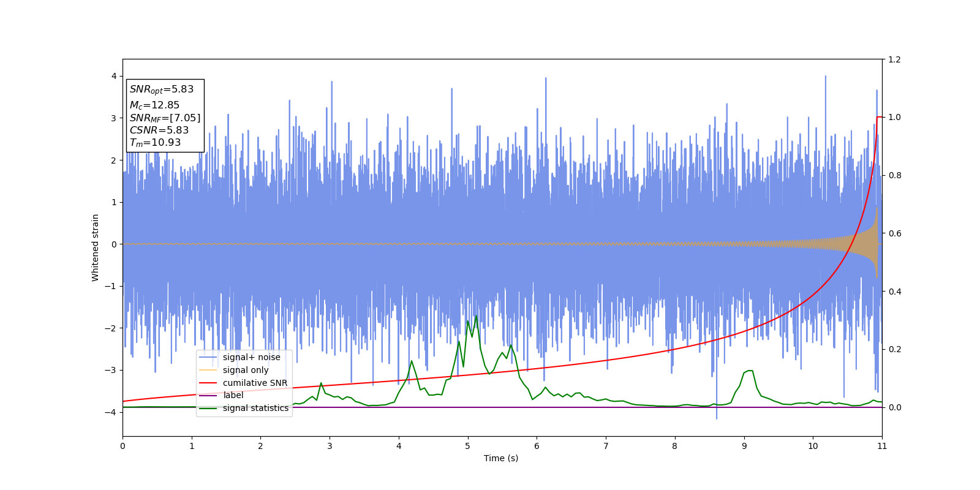980x490 pixels.
Task: Click the green signal statistics bump near 9 s
Action: click(x=748, y=371)
